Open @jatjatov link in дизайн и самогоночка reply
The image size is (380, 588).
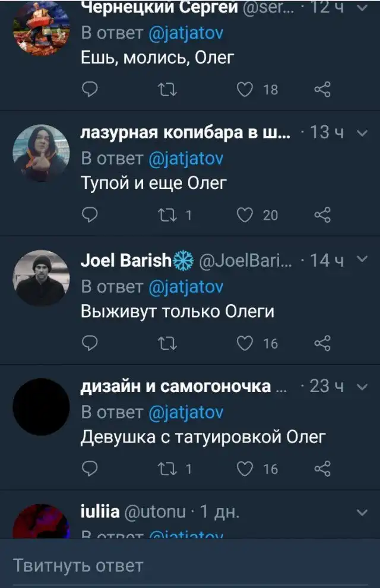click(186, 413)
